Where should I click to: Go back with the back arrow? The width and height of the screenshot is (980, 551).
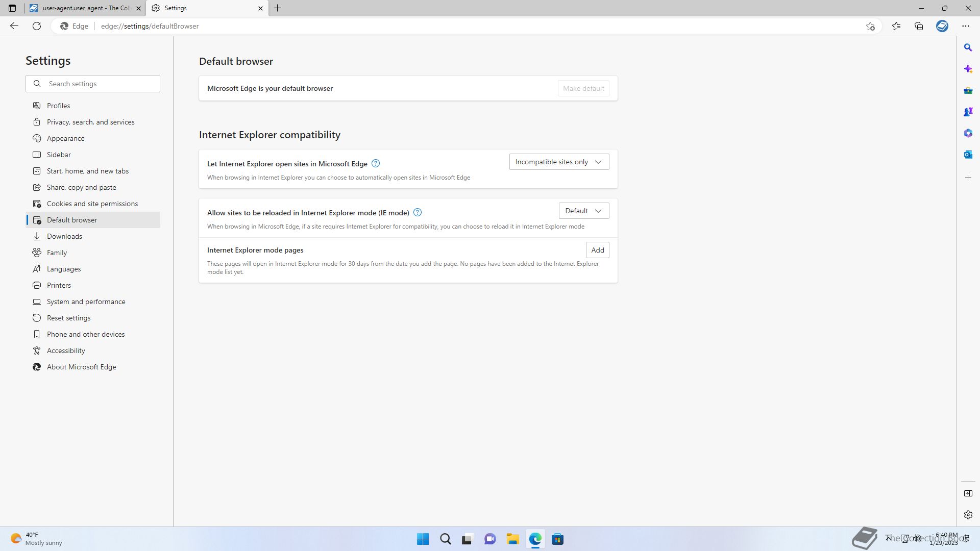(14, 26)
